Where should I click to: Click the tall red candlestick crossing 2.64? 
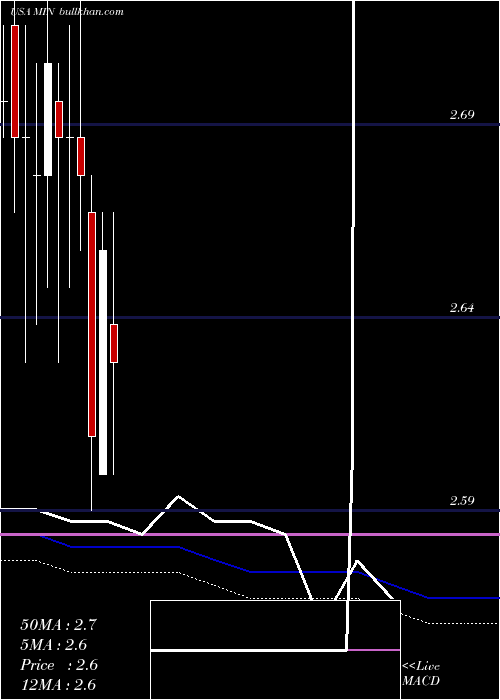coord(92,324)
